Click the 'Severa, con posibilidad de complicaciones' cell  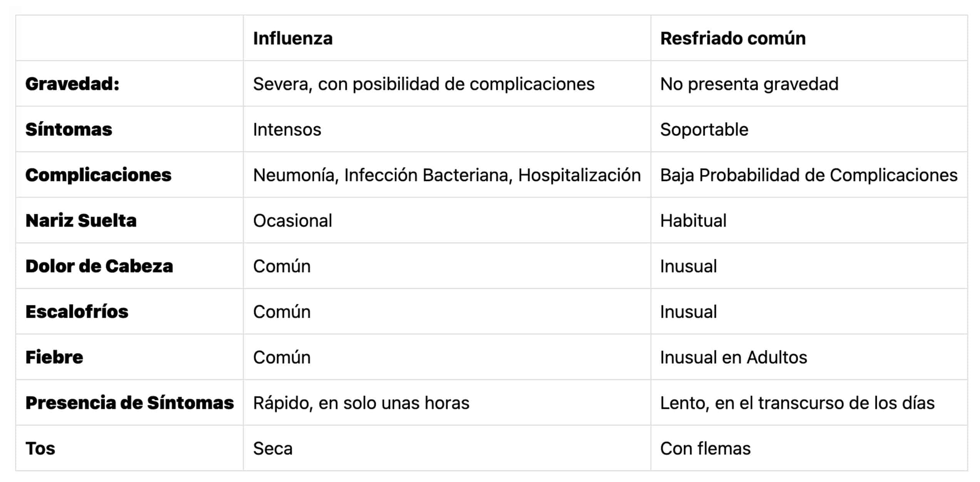[424, 84]
